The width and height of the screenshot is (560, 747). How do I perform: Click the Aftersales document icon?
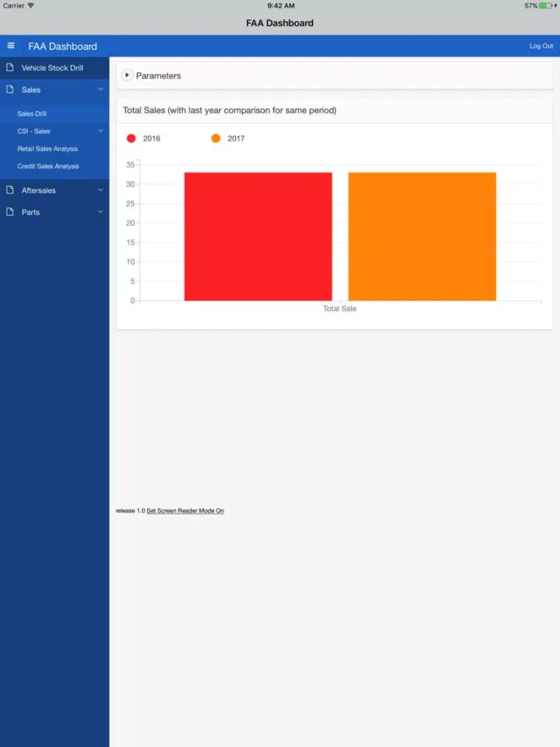point(10,190)
